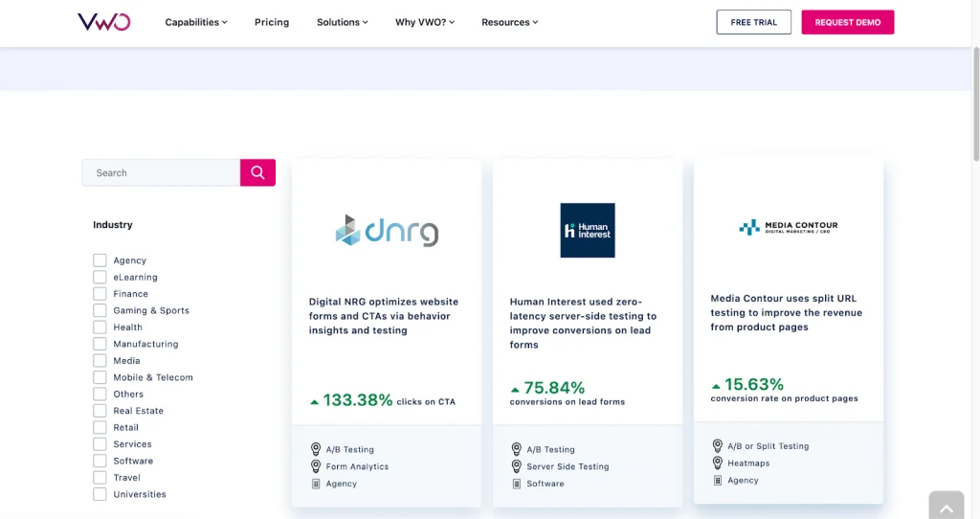Image resolution: width=980 pixels, height=519 pixels.
Task: Check the eLearning industry checkbox
Action: coord(100,277)
